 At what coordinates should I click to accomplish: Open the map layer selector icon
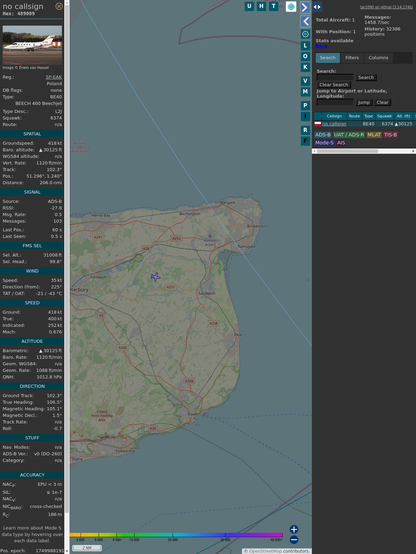(x=291, y=6)
